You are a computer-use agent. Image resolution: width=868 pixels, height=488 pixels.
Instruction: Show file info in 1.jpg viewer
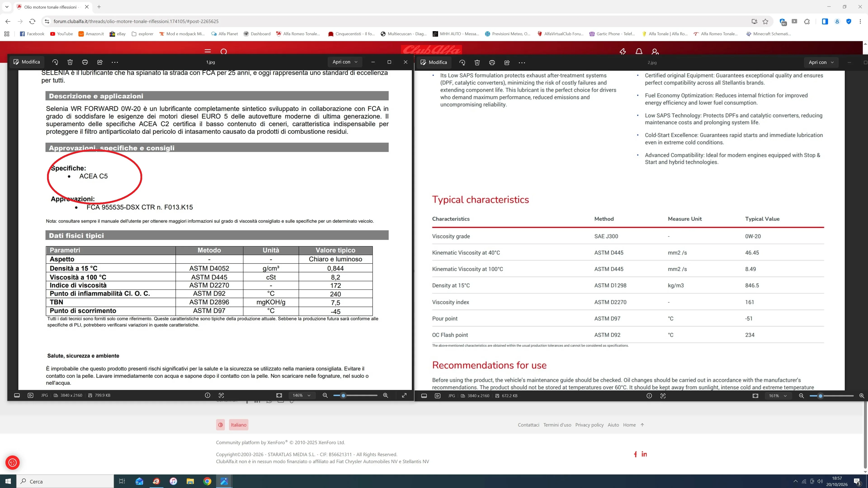pos(208,395)
